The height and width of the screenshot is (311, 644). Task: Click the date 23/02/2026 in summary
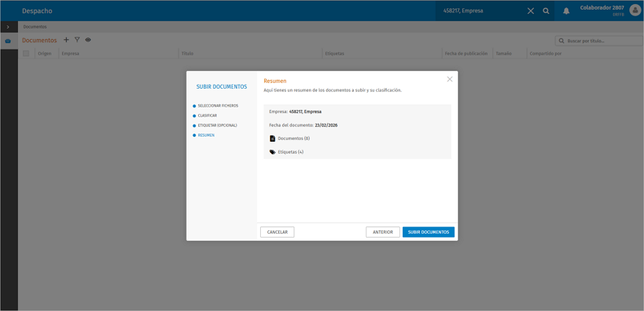[x=326, y=125]
